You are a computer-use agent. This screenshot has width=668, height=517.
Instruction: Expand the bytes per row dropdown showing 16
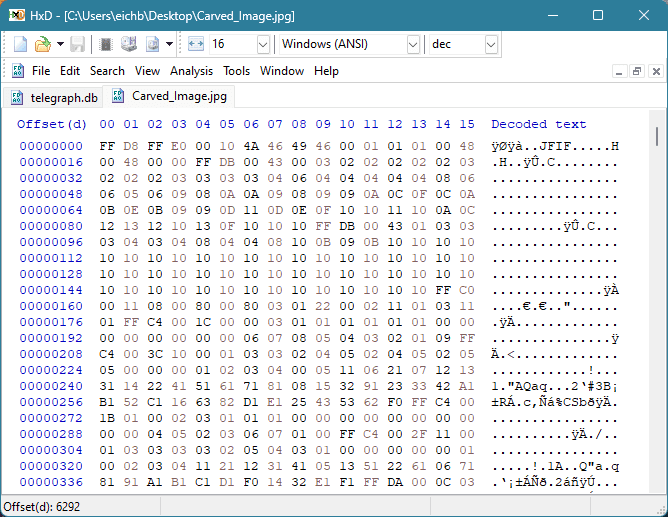tap(263, 44)
